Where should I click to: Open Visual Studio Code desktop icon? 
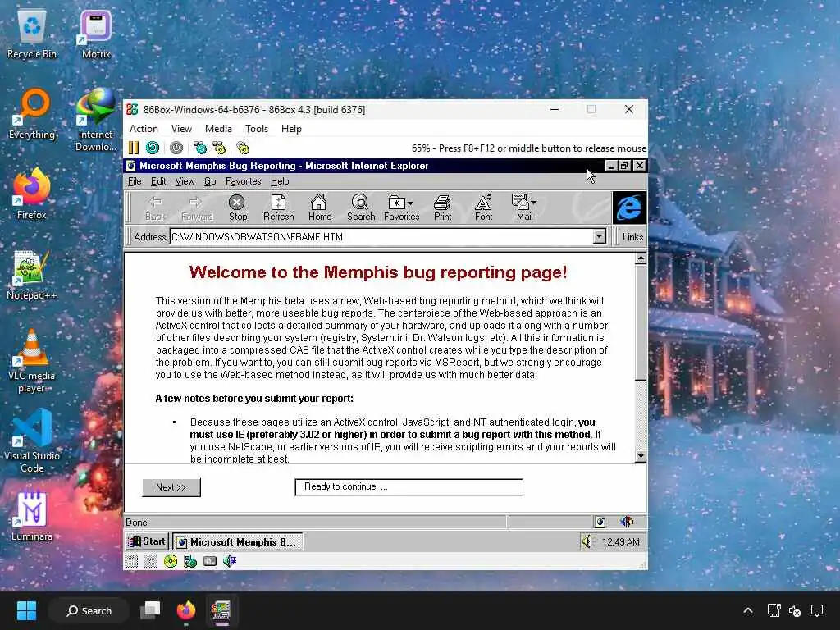click(x=32, y=441)
